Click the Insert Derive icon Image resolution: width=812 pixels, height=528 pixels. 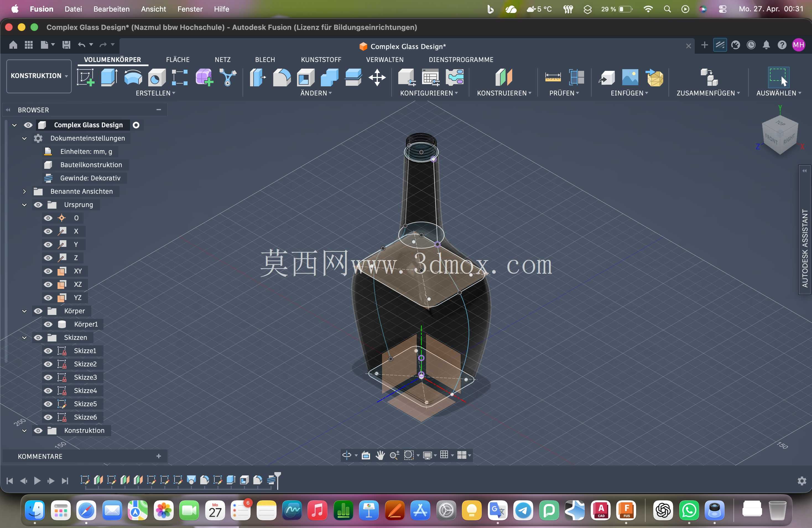(x=607, y=77)
